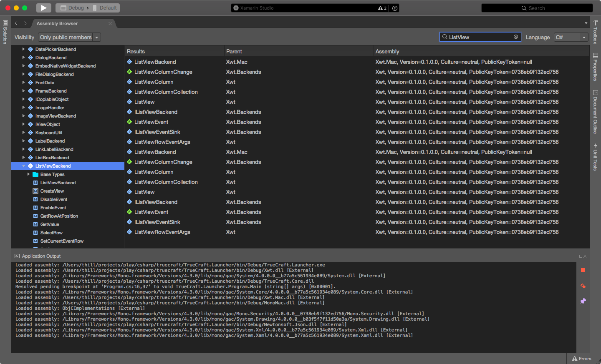Open the Debug configuration selector
The width and height of the screenshot is (601, 364).
(72, 8)
